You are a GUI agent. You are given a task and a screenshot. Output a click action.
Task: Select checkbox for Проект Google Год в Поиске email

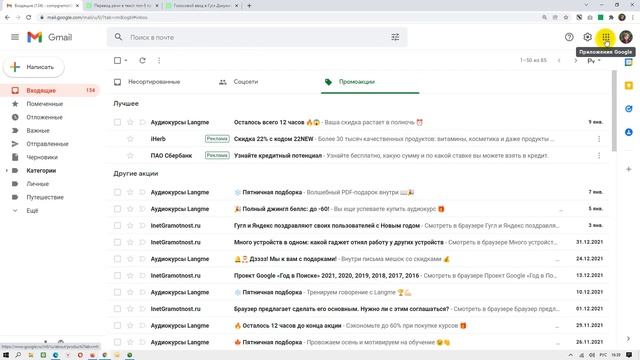118,276
